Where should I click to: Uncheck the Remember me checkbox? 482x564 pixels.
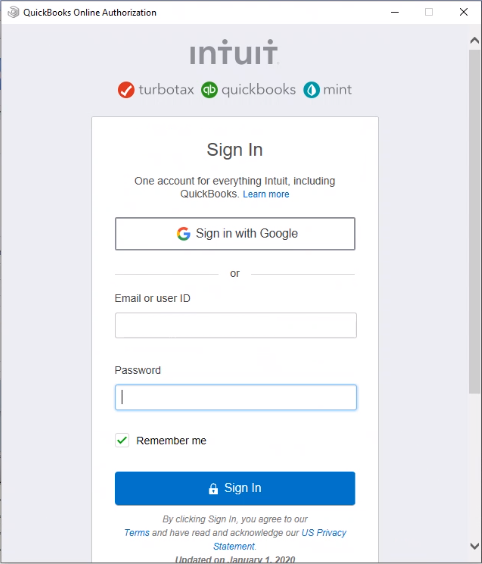122,440
